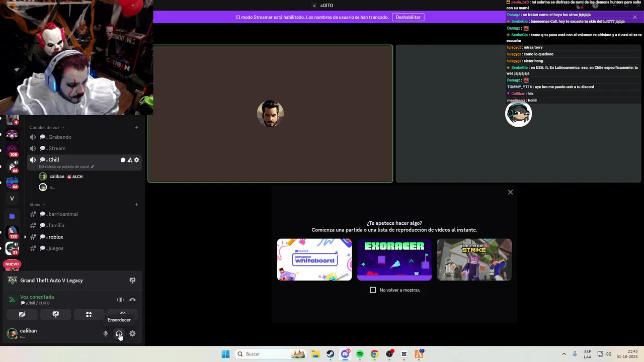
Task: Edit Chill channel settings gear
Action: tap(136, 160)
